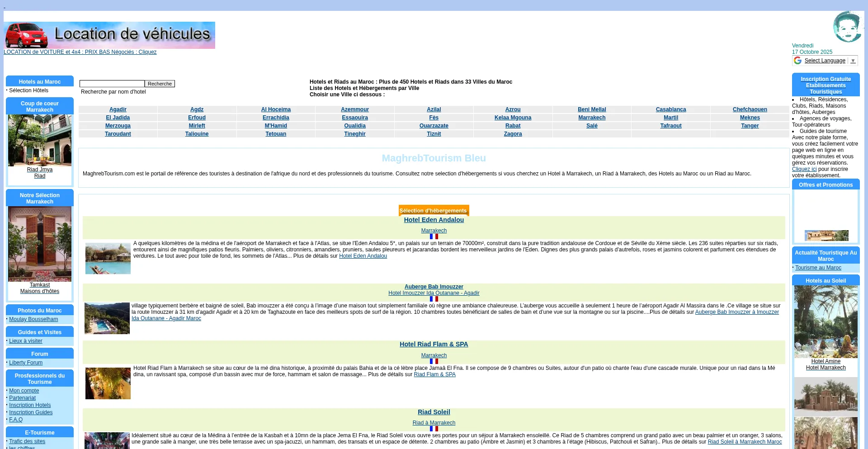
Task: Click the Cliquez ici registration link
Action: click(804, 169)
